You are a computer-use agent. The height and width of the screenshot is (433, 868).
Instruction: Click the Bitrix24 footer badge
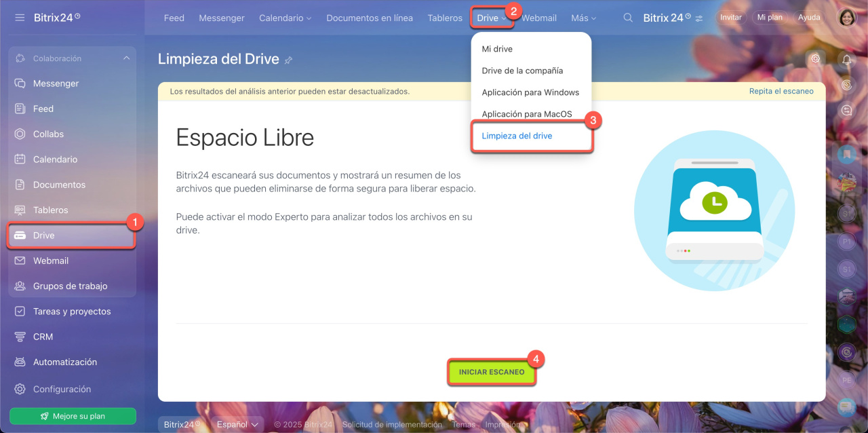(182, 424)
